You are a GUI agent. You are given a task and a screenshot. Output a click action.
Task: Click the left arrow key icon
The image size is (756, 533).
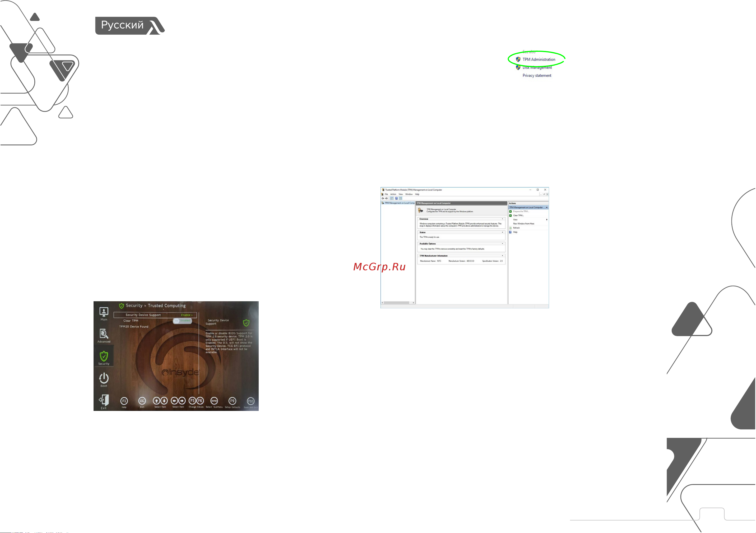point(174,401)
